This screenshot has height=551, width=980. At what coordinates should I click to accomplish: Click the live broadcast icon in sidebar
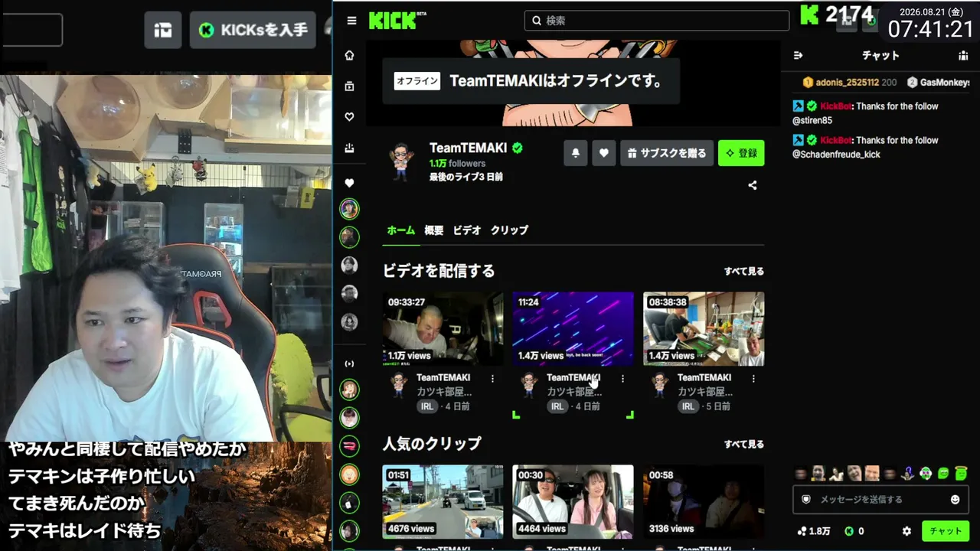point(349,364)
